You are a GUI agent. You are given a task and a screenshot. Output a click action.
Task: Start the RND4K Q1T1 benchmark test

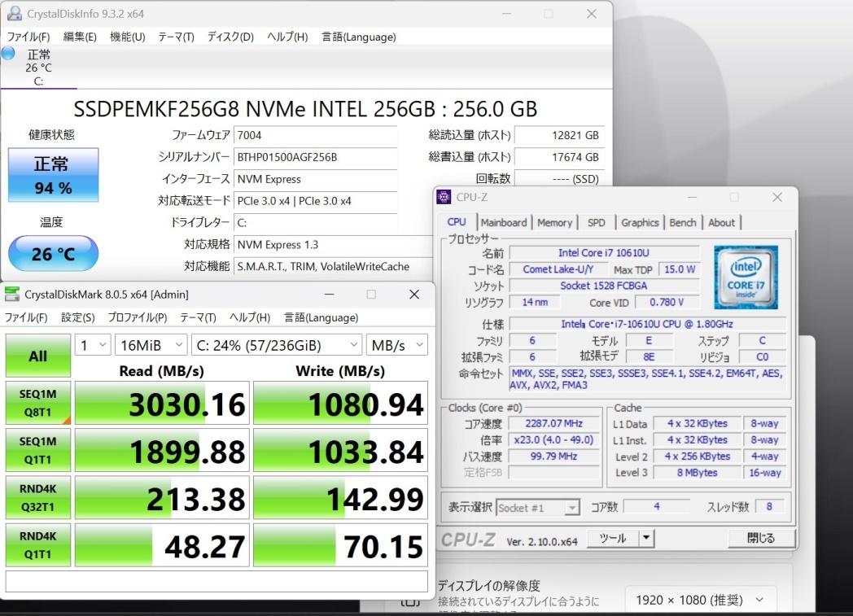point(38,544)
